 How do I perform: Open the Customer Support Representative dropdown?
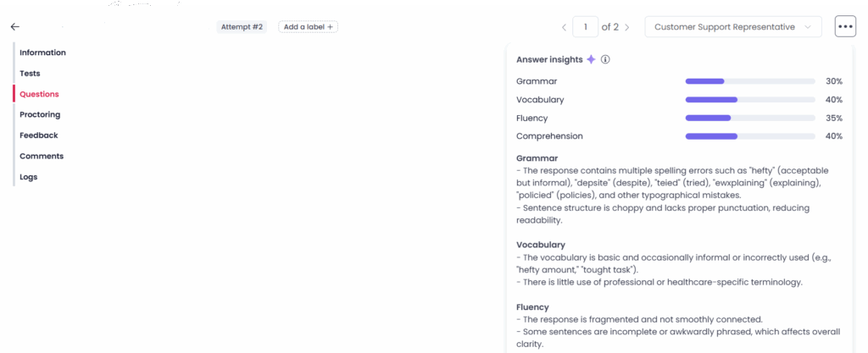click(733, 26)
